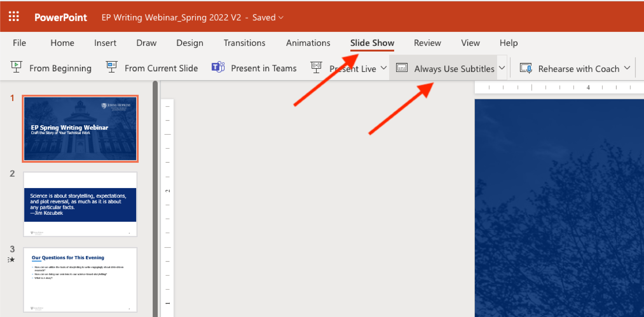Click Present in Teams
The image size is (644, 317).
[264, 68]
